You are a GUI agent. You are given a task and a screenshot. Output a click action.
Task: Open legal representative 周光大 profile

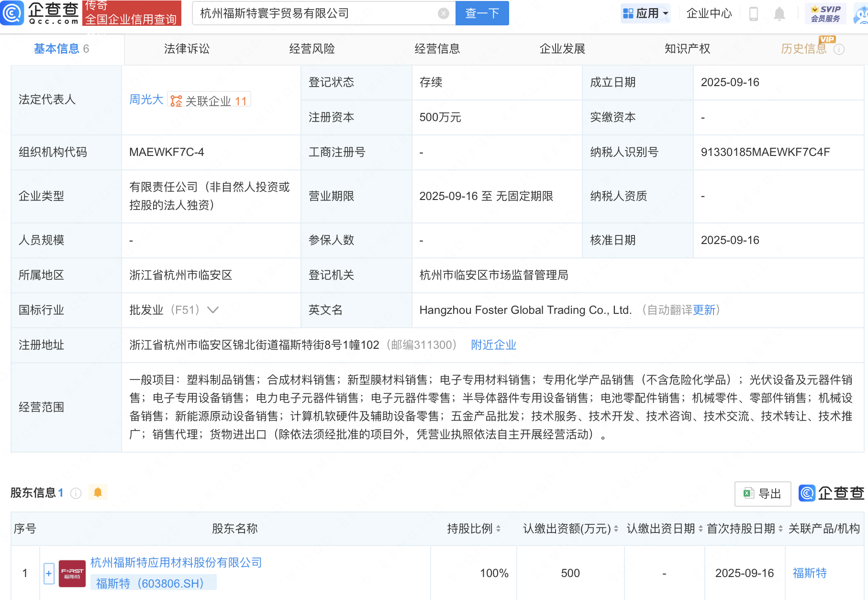coord(146,100)
